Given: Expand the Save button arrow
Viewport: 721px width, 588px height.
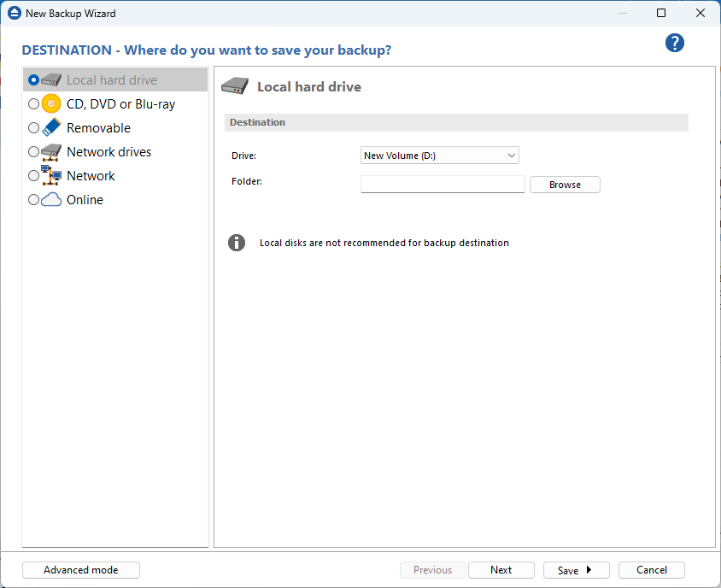Looking at the screenshot, I should 589,570.
